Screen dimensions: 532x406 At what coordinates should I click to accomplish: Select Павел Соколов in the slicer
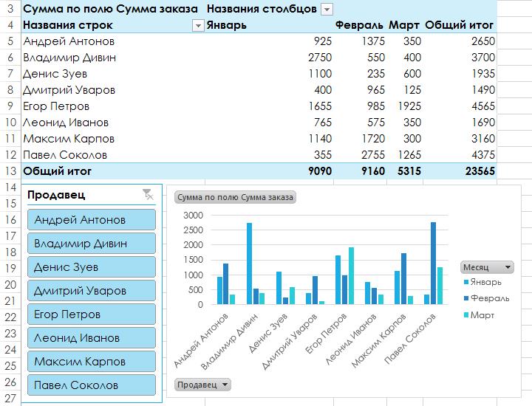tap(92, 385)
